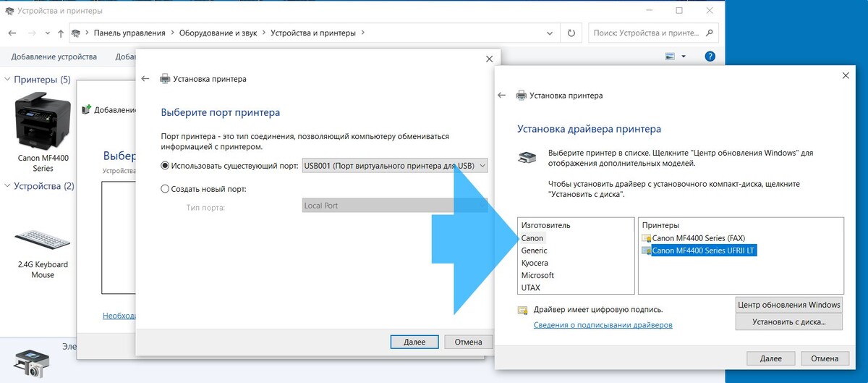Click the Добавление dialog title icon
Screen dimensions: 868x383
click(x=87, y=109)
